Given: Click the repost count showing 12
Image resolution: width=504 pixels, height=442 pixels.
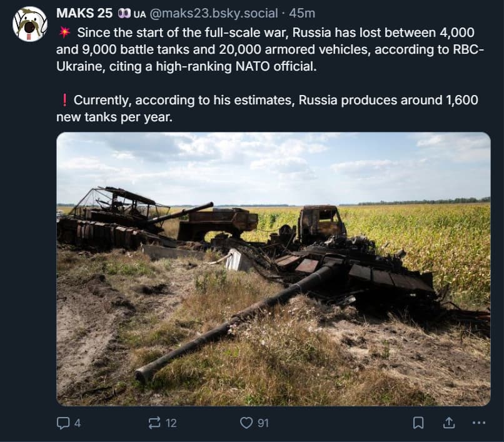Looking at the screenshot, I should click(171, 423).
